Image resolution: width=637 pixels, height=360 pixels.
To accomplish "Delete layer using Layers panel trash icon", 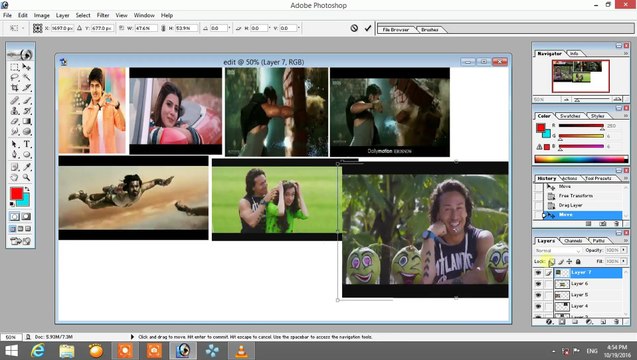I will 616,322.
